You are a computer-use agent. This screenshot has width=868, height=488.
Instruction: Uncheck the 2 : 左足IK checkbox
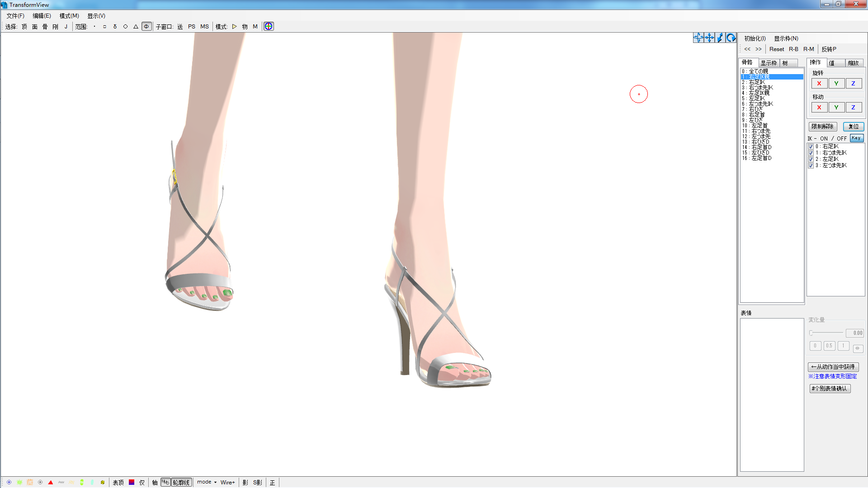click(x=811, y=159)
